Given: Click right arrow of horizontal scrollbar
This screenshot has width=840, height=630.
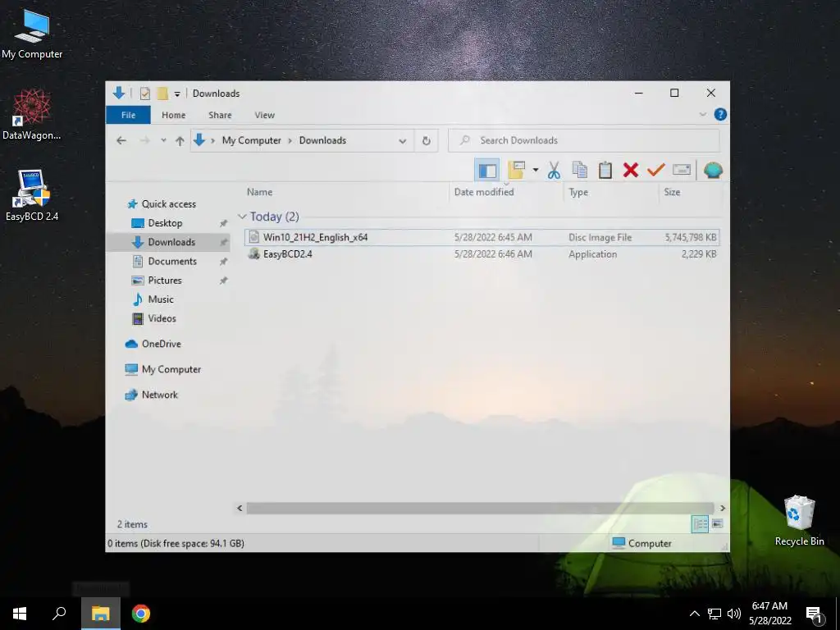Looking at the screenshot, I should [722, 508].
